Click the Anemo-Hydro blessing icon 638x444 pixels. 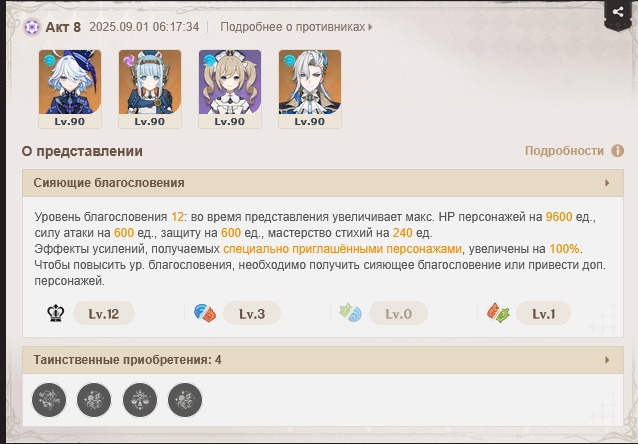click(x=350, y=313)
